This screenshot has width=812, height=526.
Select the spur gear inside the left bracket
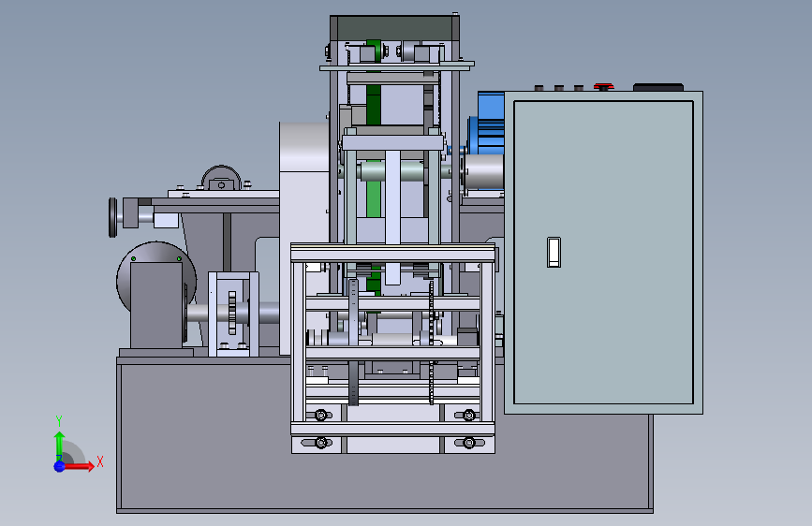tap(232, 313)
